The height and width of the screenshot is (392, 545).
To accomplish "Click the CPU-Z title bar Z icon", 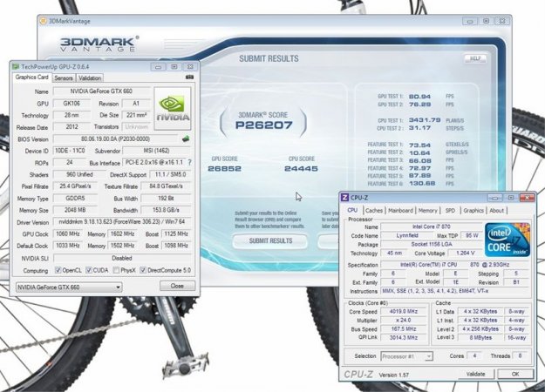I will [344, 198].
